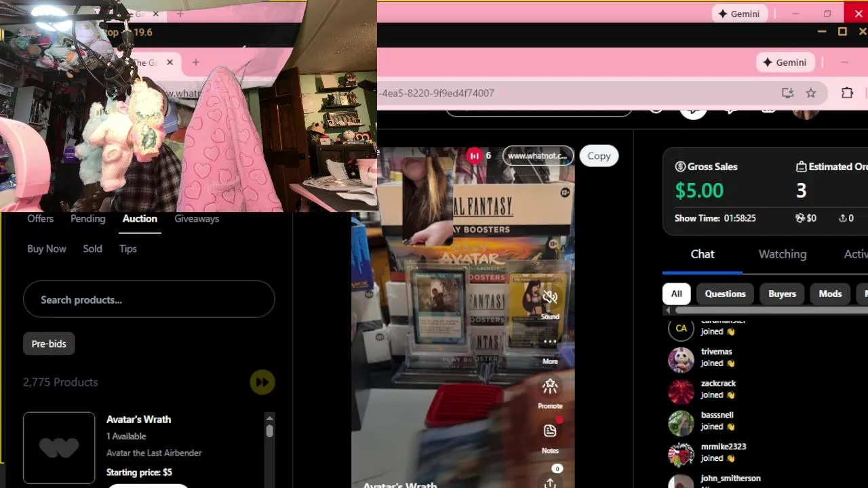
Task: Click the install app icon in the address bar
Action: coord(787,93)
